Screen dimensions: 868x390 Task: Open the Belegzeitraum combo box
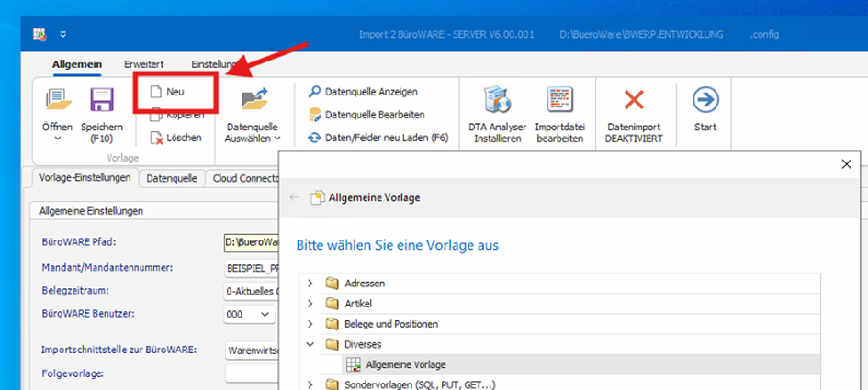pyautogui.click(x=253, y=291)
